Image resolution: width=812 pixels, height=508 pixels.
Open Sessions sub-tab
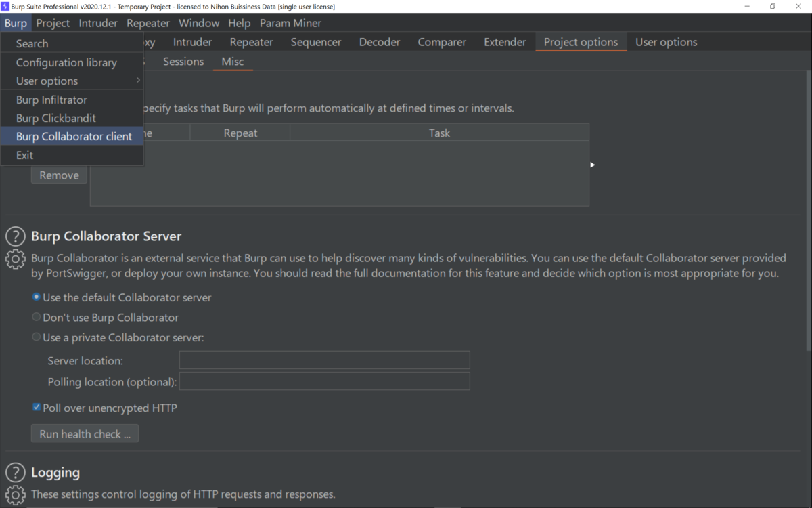(183, 62)
